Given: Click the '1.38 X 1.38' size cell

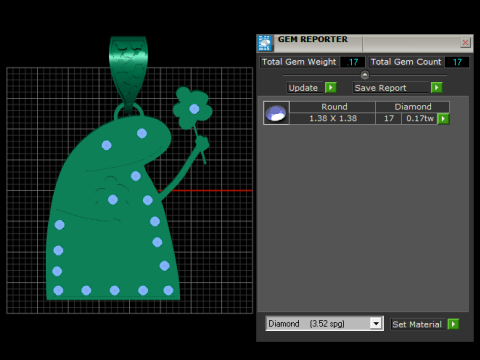Looking at the screenshot, I should pyautogui.click(x=333, y=119).
